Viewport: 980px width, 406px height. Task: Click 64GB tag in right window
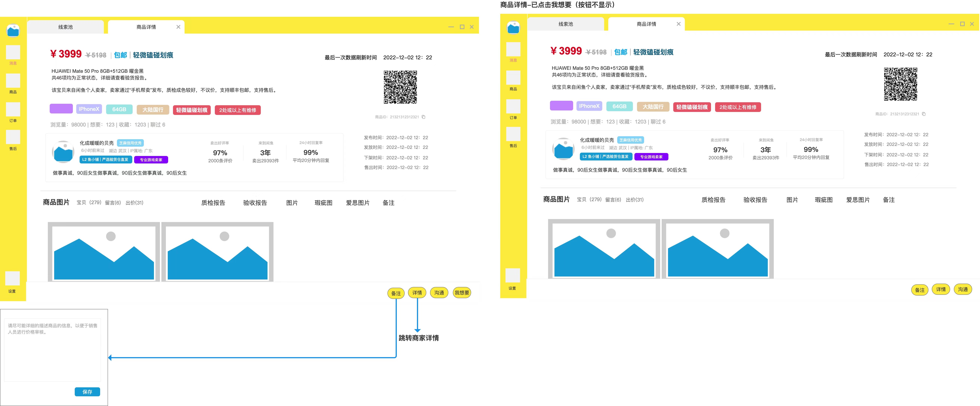pyautogui.click(x=619, y=106)
